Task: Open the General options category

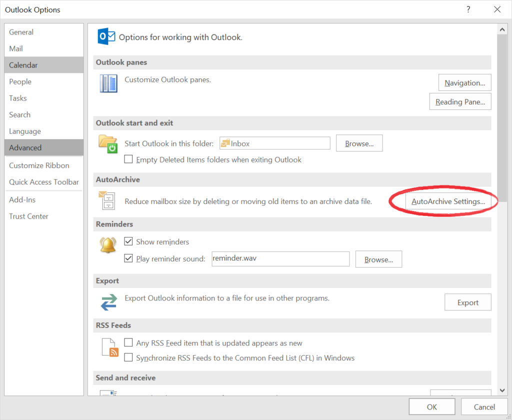Action: [44, 32]
